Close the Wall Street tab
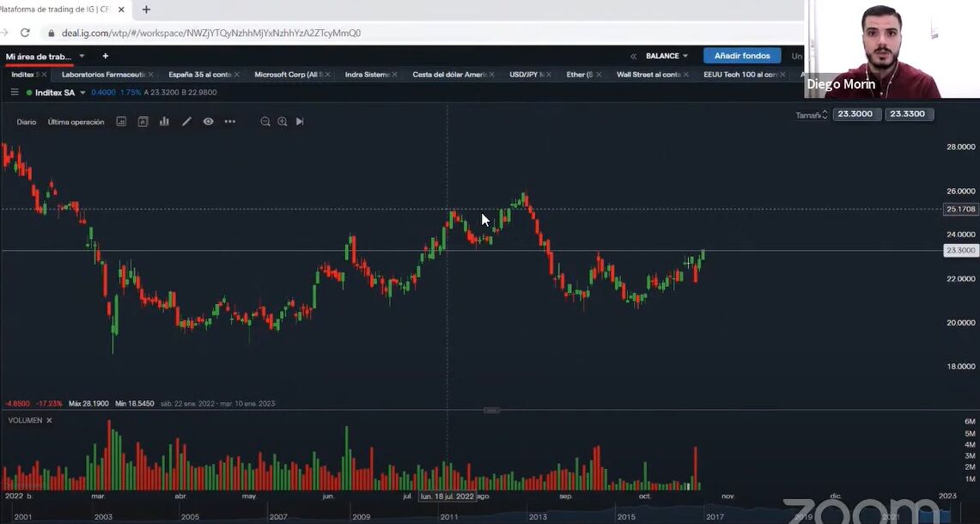The image size is (980, 524). (x=685, y=75)
